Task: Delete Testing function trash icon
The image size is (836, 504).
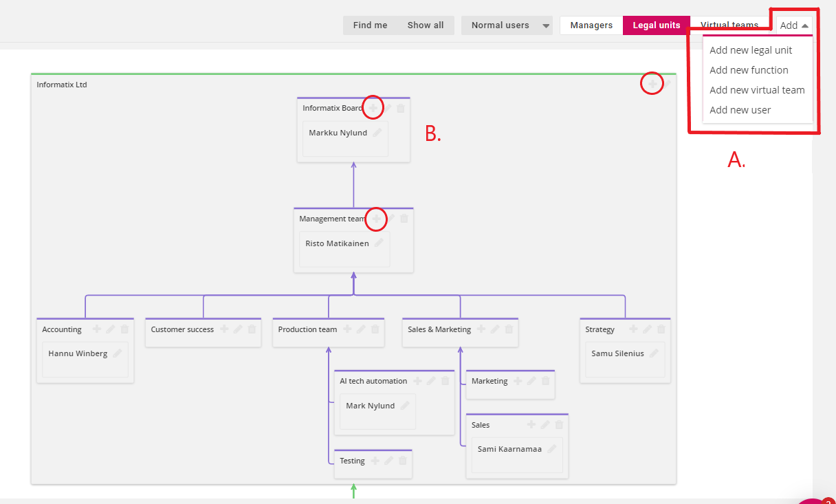Action: coord(403,461)
